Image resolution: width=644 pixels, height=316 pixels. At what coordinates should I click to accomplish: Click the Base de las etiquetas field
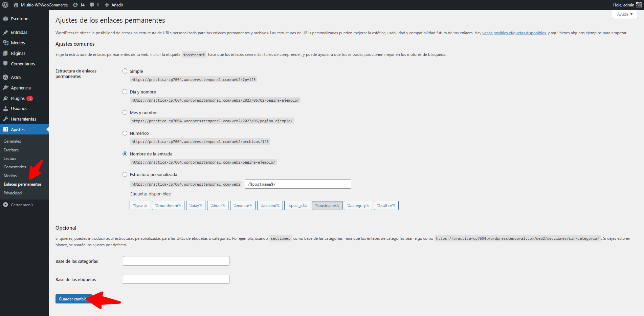176,279
